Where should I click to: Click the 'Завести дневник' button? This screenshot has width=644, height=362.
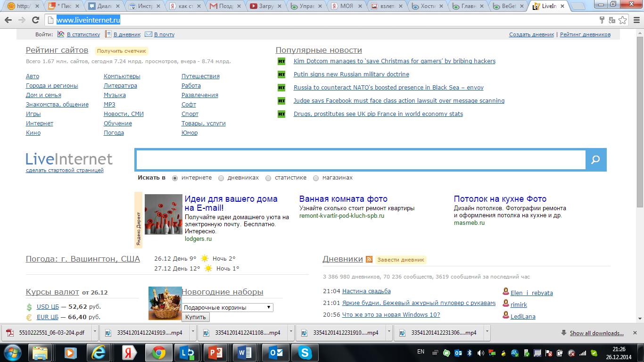pyautogui.click(x=401, y=260)
